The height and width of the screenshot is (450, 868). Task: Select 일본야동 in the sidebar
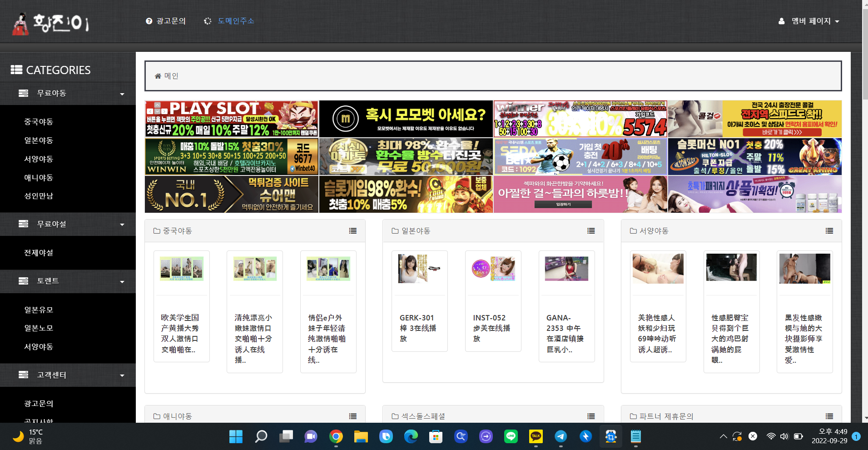coord(39,140)
